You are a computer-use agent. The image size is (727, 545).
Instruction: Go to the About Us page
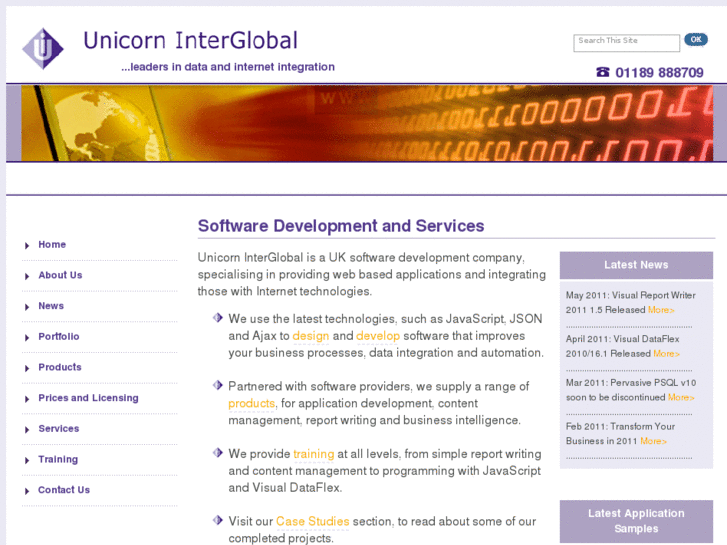point(60,275)
